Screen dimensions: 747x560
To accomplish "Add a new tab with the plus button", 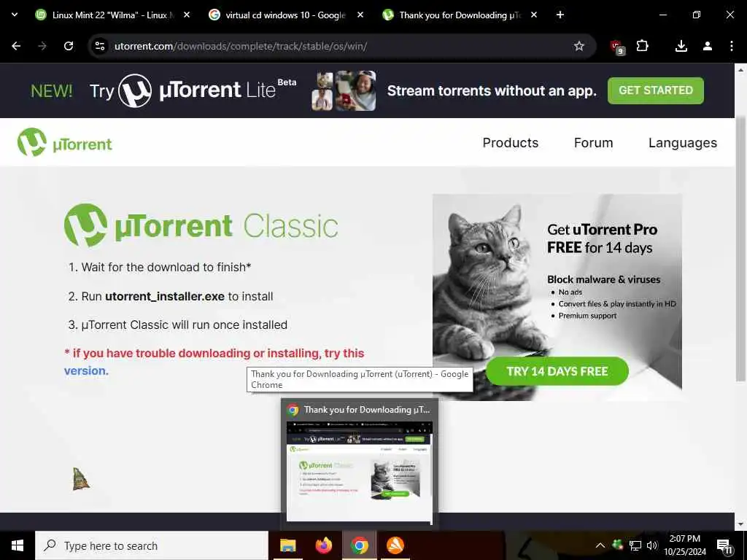I will (x=560, y=15).
